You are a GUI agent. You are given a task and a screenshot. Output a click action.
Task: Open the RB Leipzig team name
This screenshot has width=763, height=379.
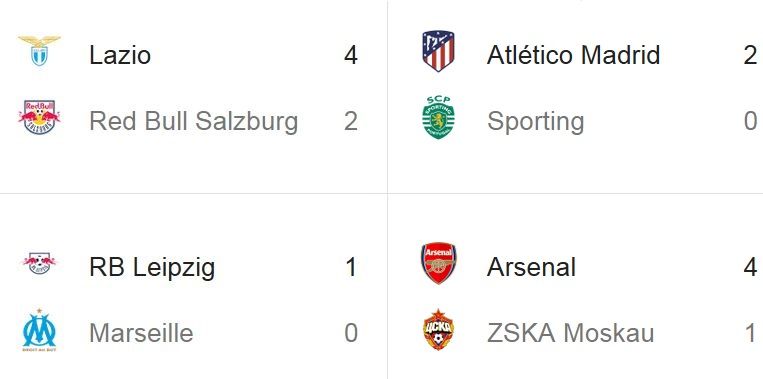[x=152, y=268]
